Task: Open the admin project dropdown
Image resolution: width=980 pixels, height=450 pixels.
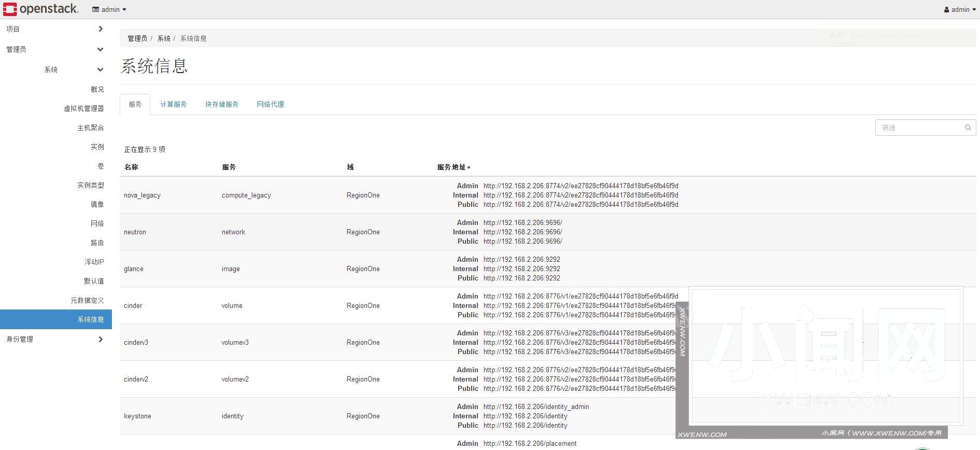Action: click(109, 9)
